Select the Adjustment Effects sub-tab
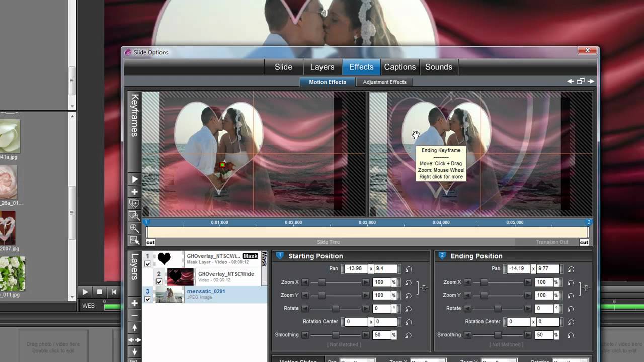 click(x=384, y=82)
